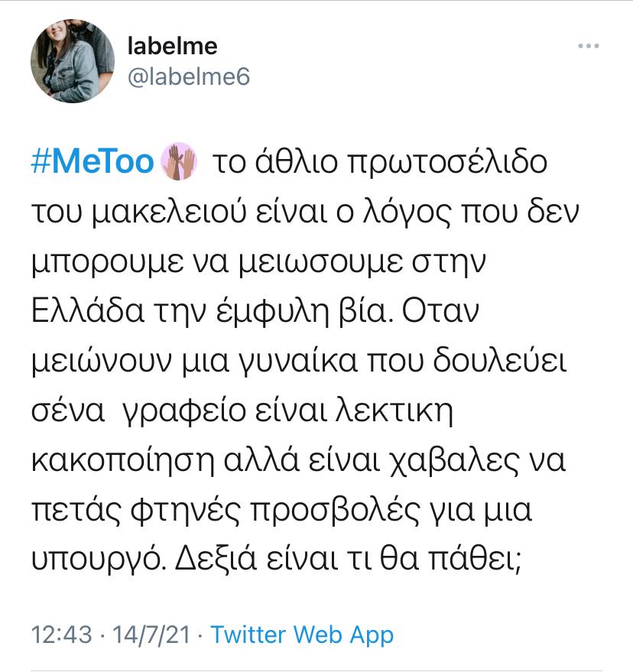Click the 12:43 timestamp
Viewport: 633px width, 672px height.
tap(62, 635)
